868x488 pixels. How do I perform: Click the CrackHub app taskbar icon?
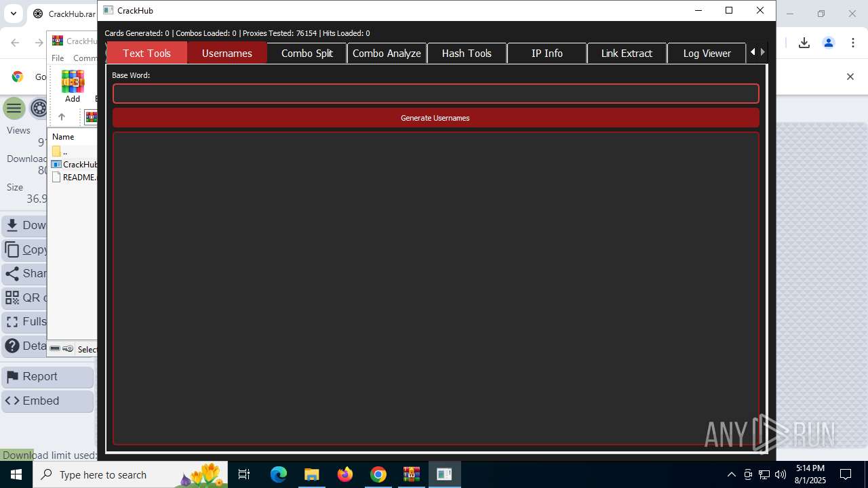tap(445, 474)
